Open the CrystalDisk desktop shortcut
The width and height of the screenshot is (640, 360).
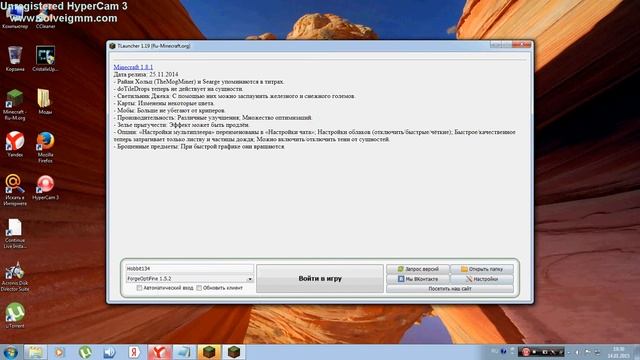click(x=45, y=57)
